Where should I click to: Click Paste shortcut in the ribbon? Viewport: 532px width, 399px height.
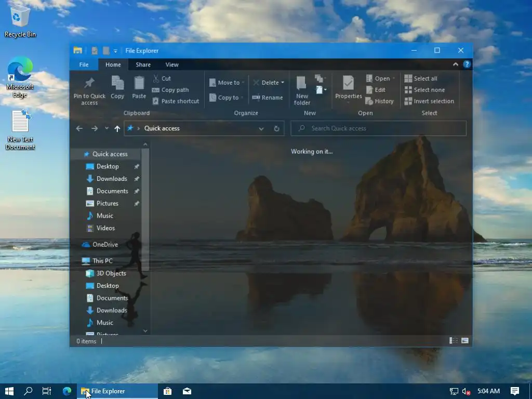pyautogui.click(x=176, y=101)
